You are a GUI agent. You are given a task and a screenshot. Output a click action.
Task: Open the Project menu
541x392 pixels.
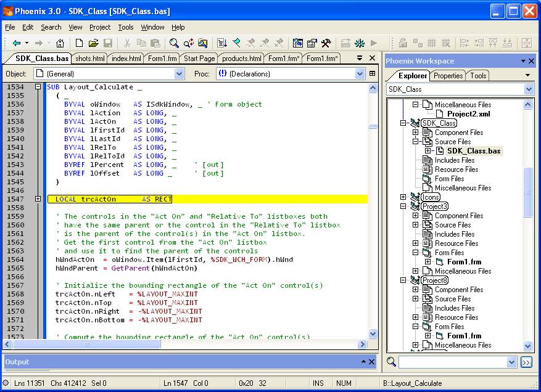[100, 27]
